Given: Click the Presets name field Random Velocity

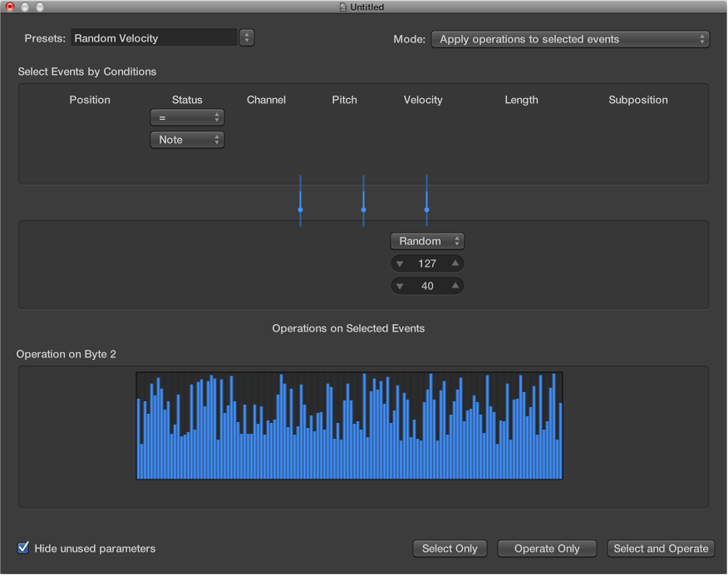Looking at the screenshot, I should tap(155, 38).
